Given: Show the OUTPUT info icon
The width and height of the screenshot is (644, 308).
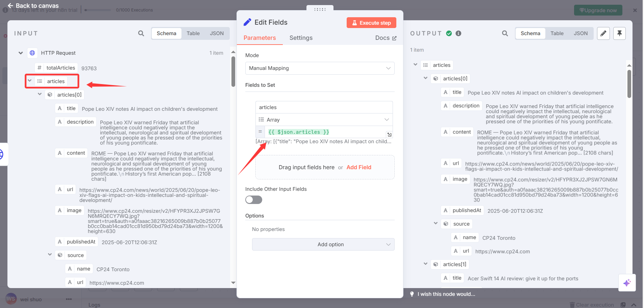Looking at the screenshot, I should (x=459, y=33).
